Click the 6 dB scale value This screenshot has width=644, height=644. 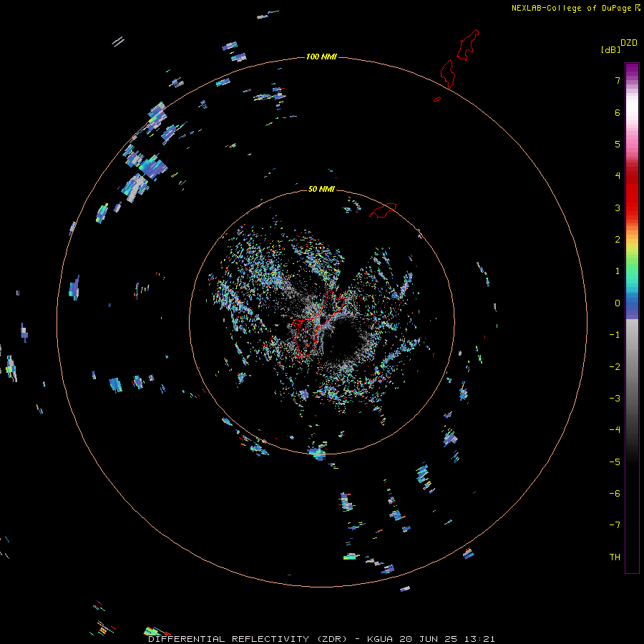point(618,112)
